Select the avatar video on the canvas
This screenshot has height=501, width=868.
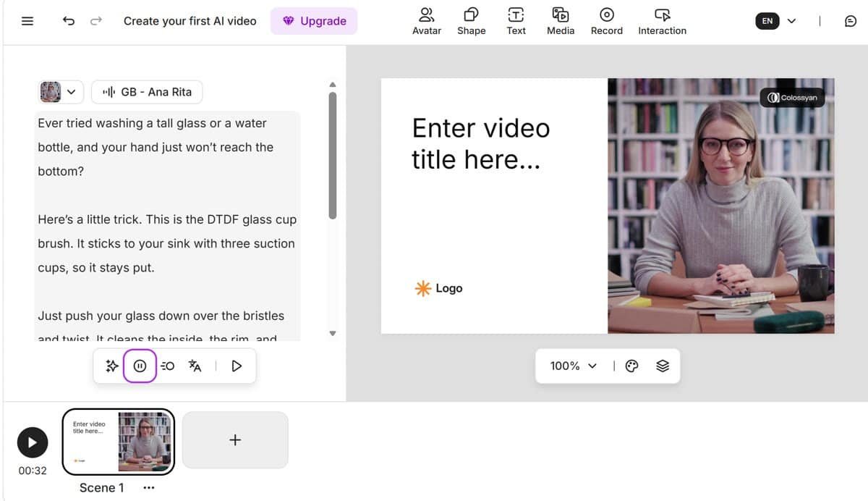[721, 206]
